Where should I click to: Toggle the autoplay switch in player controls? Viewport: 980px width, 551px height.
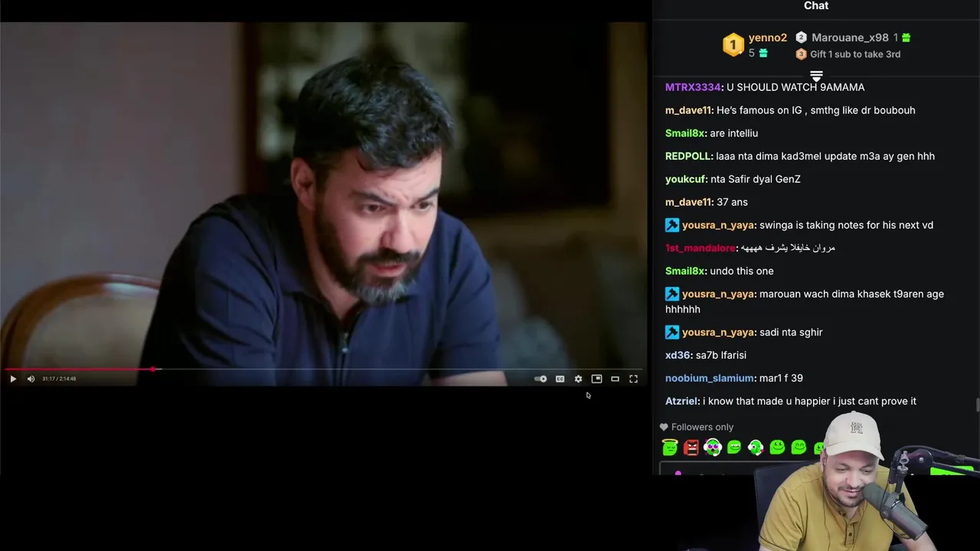541,379
